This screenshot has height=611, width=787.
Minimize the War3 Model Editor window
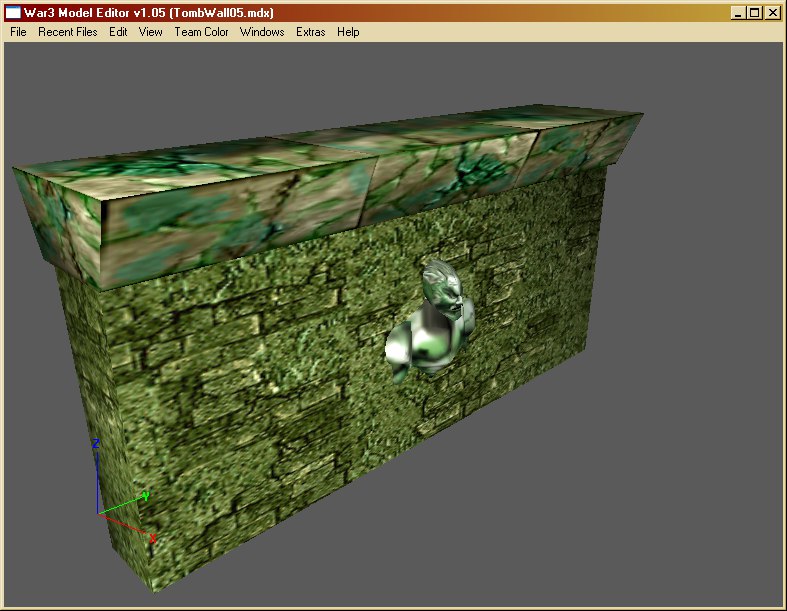pos(737,13)
